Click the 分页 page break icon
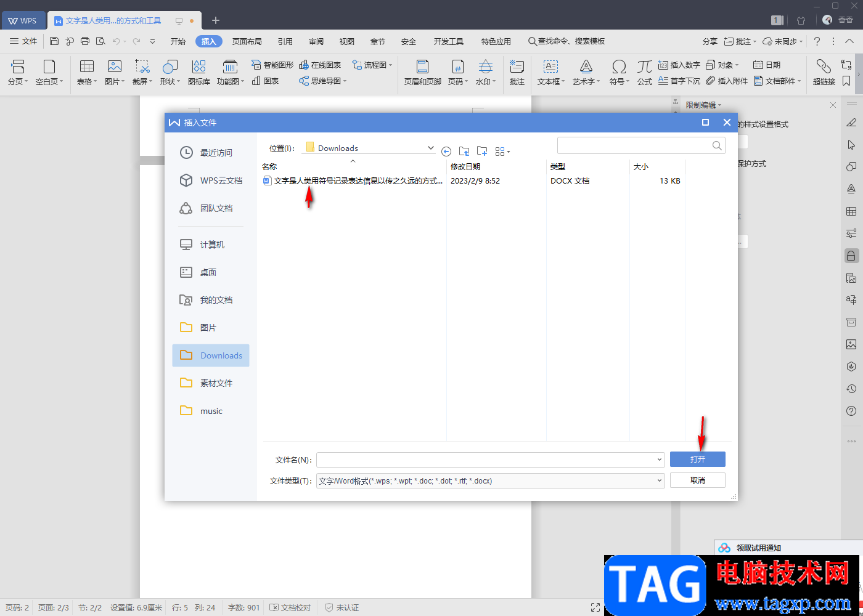 [x=18, y=67]
